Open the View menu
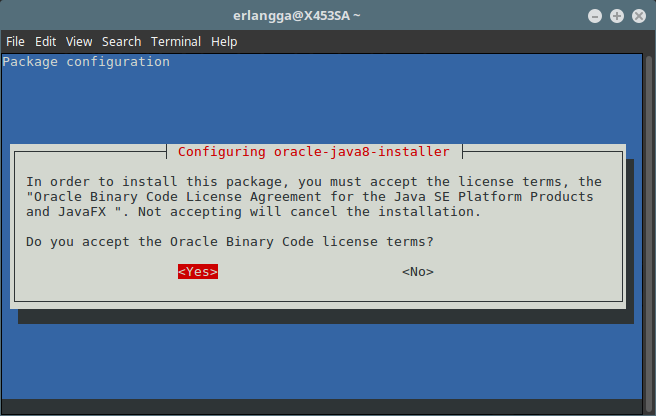The height and width of the screenshot is (416, 656). [x=79, y=42]
